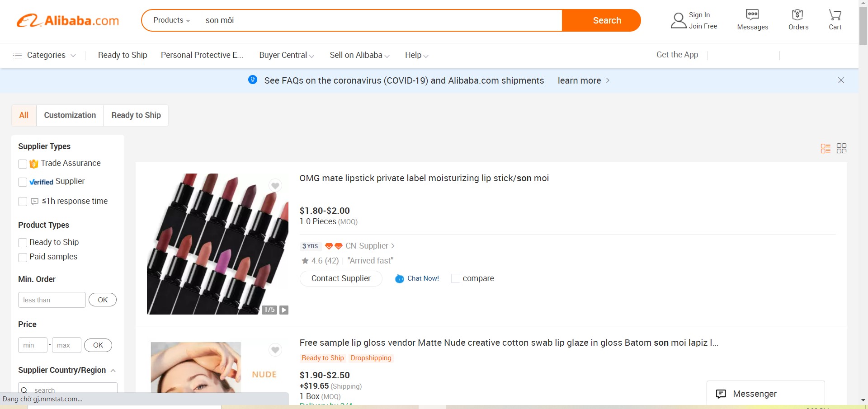Viewport: 868px width, 409px height.
Task: Tick the Verified Supplier checkbox
Action: click(x=23, y=182)
